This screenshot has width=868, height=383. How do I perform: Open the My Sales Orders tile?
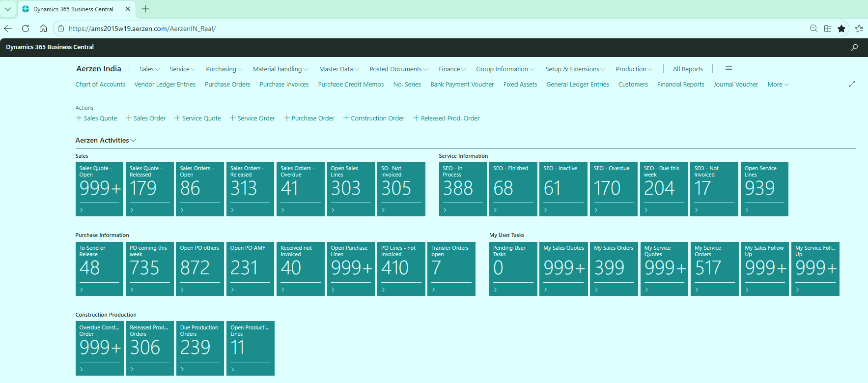click(614, 269)
